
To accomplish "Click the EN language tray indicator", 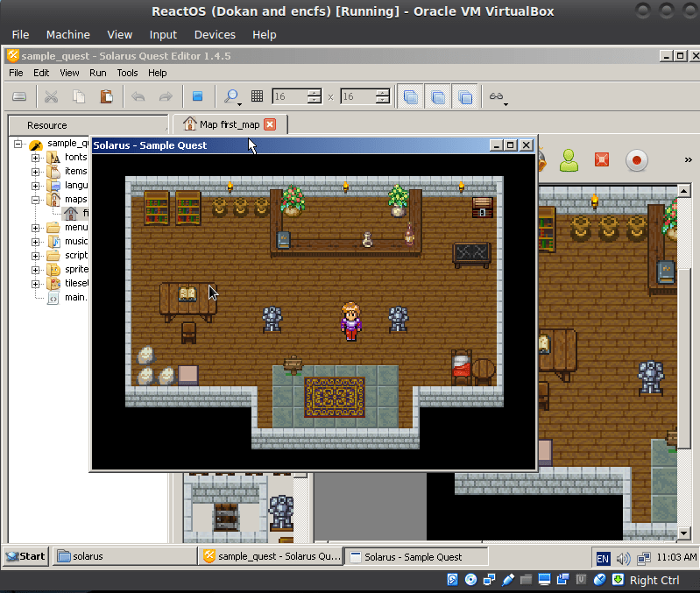I will (x=603, y=558).
